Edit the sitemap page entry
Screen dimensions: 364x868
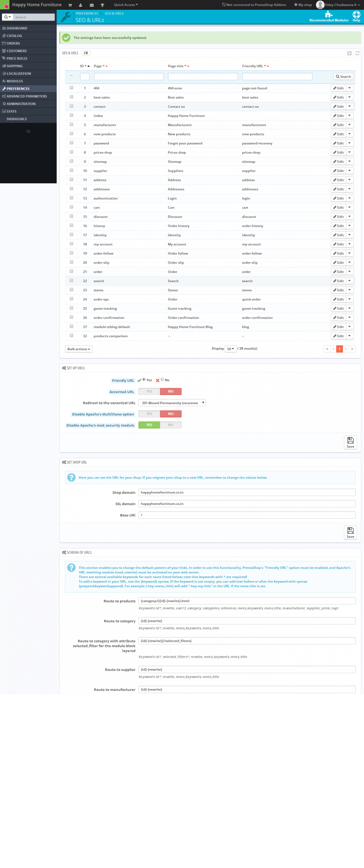point(339,161)
